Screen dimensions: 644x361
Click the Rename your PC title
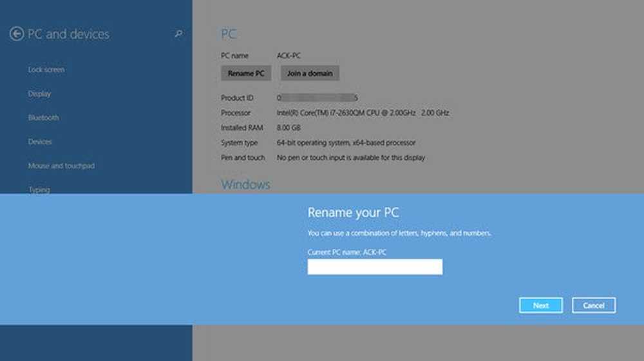tap(353, 213)
